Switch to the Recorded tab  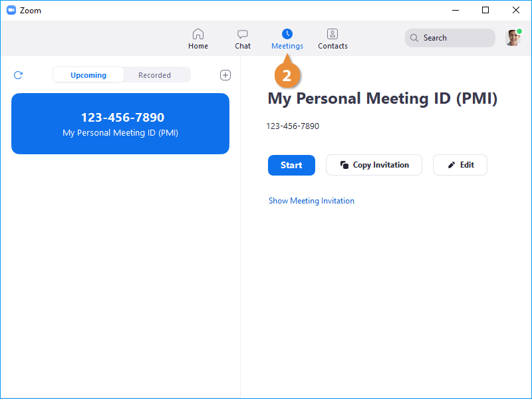tap(154, 75)
